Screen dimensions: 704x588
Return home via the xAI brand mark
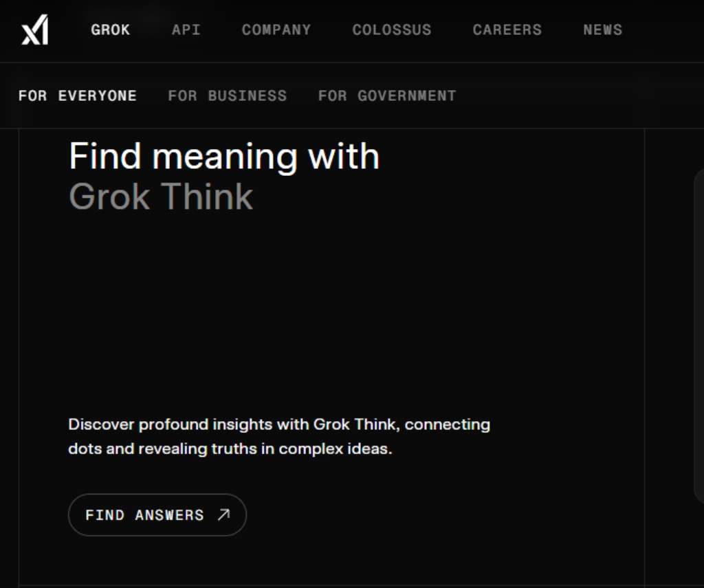(34, 29)
